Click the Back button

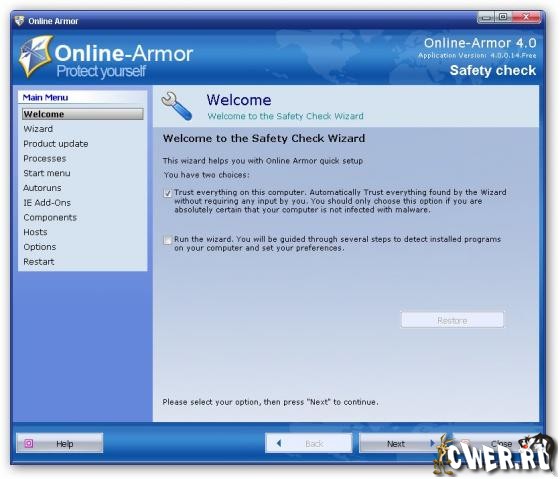309,443
